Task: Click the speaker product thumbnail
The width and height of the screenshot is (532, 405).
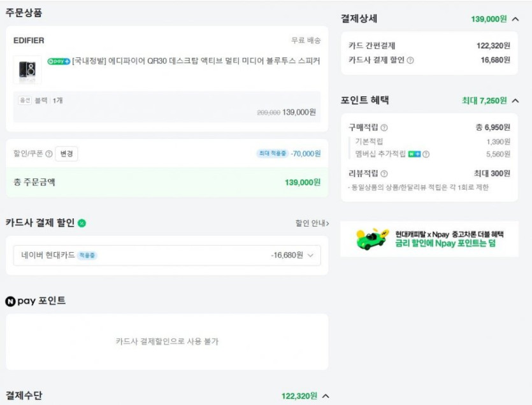Action: coord(27,69)
